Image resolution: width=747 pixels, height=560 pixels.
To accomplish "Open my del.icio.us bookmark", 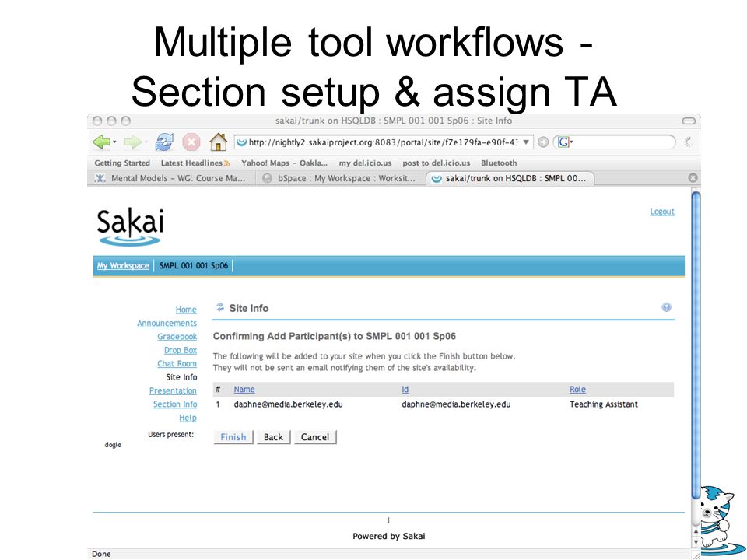I will pyautogui.click(x=365, y=163).
